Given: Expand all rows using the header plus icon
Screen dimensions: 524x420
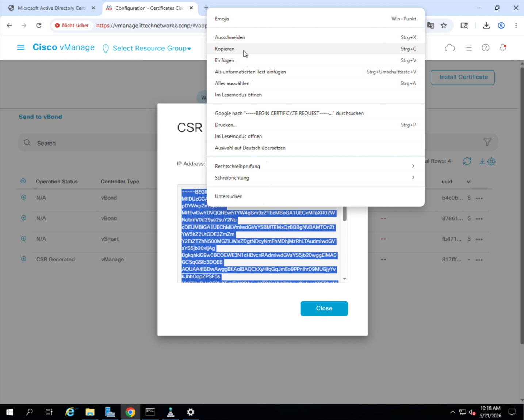Looking at the screenshot, I should tap(23, 181).
